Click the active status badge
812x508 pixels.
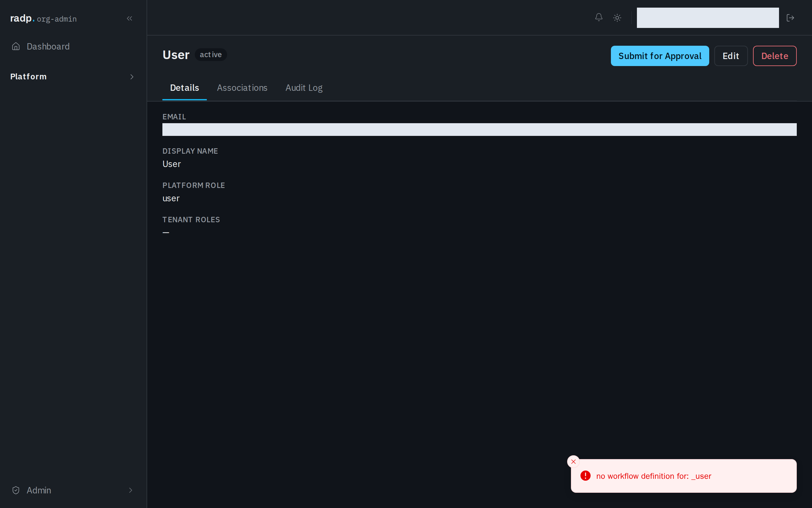tap(211, 54)
